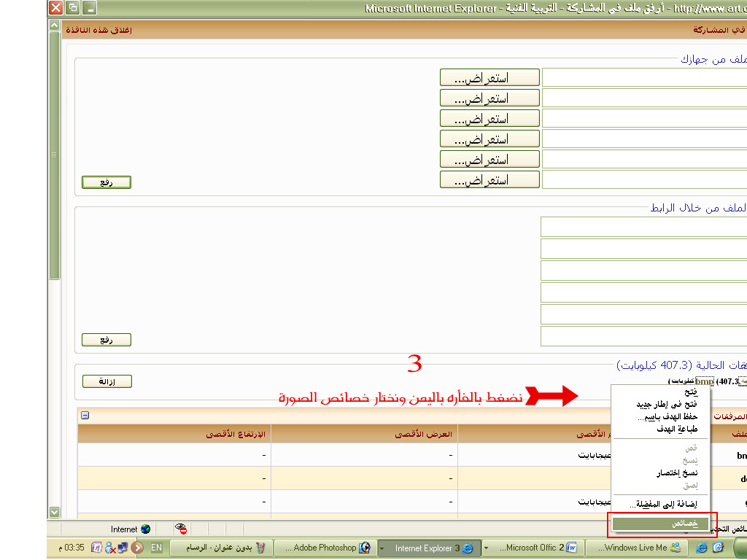Click the vertical scrollbar thumb
Image resolution: width=747 pixels, height=560 pixels.
click(x=54, y=155)
